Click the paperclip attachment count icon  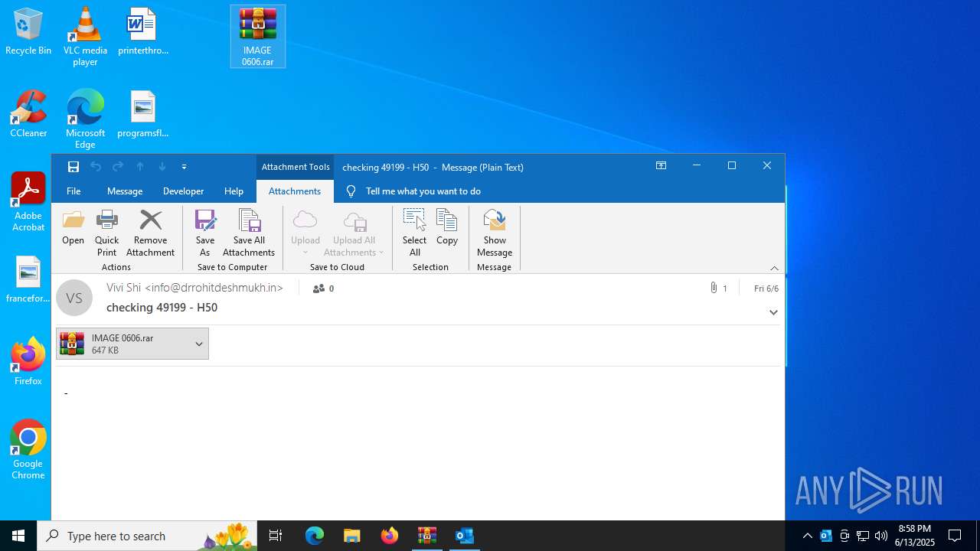[x=714, y=289]
